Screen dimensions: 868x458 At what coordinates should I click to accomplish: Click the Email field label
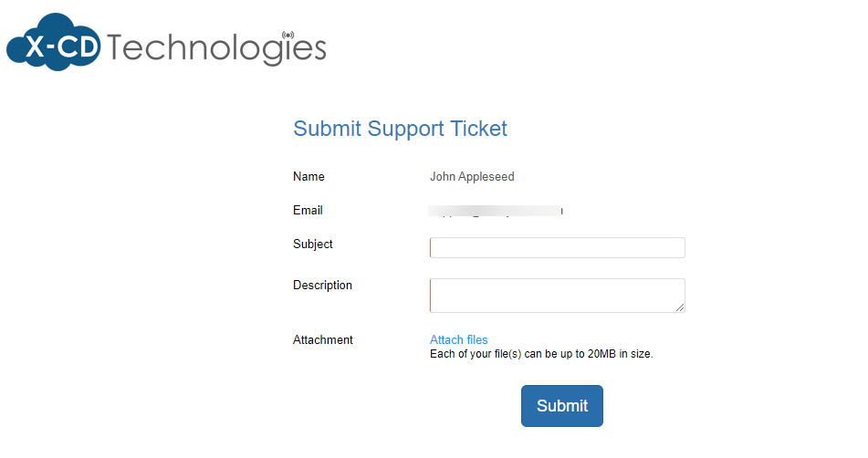pos(308,211)
